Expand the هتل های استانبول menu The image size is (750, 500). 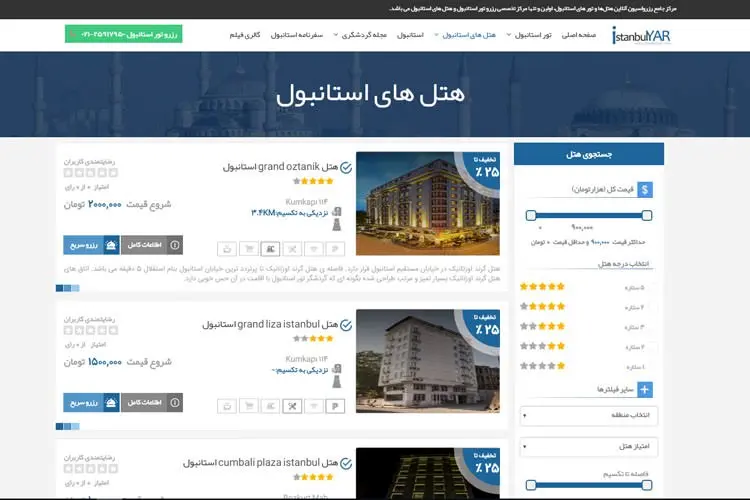465,35
